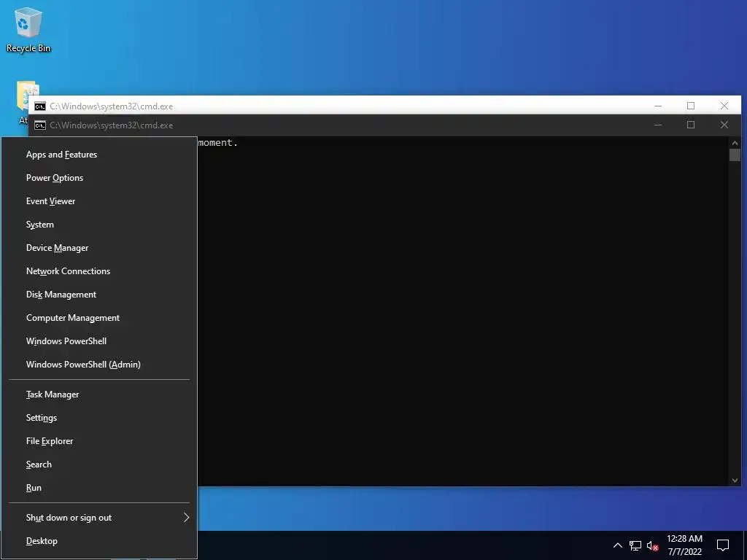Click the front cmd.exe window icon
The height and width of the screenshot is (560, 747).
[x=40, y=125]
